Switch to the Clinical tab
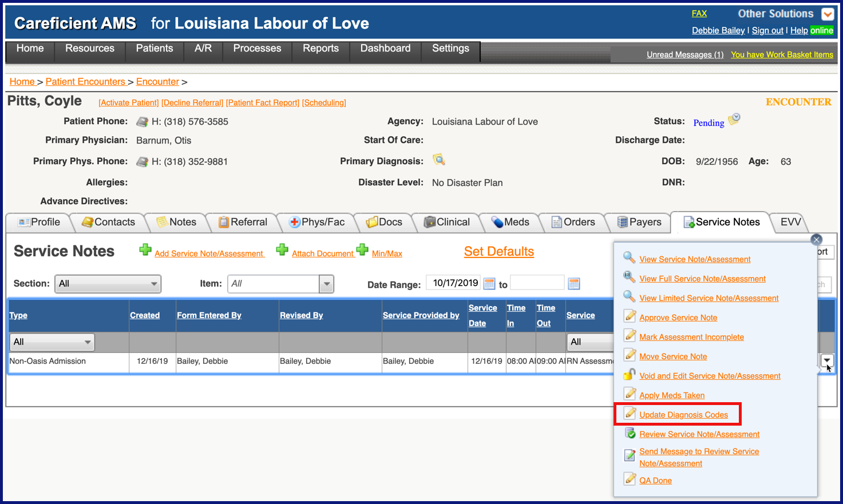 447,222
